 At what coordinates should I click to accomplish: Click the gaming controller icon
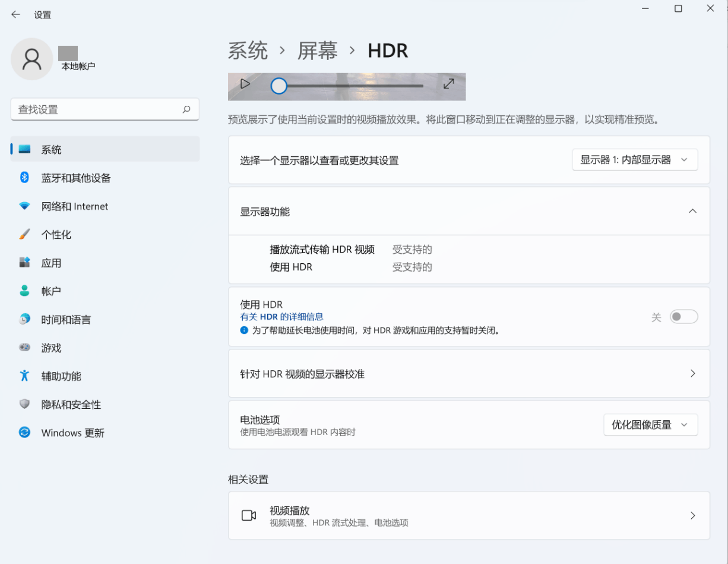click(x=24, y=347)
